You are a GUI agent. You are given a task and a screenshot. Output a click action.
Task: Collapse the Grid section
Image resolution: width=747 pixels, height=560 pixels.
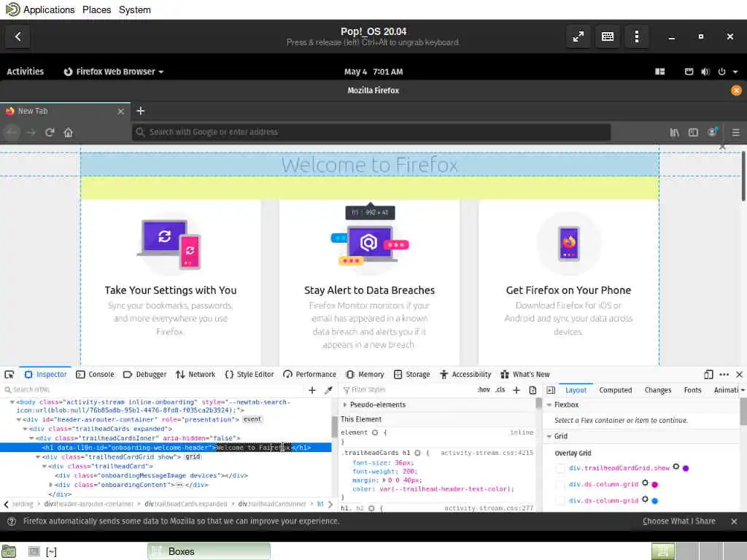pos(549,436)
